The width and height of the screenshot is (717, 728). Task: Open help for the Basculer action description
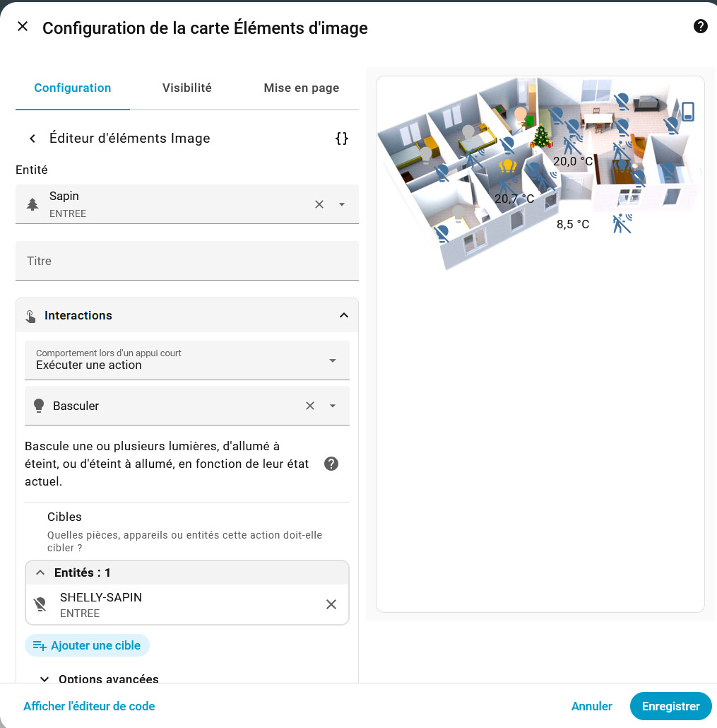pyautogui.click(x=331, y=464)
